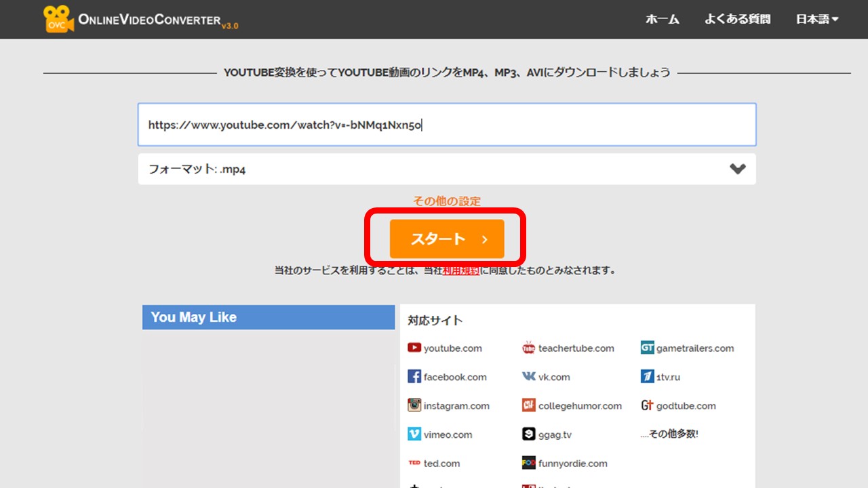The width and height of the screenshot is (868, 488).
Task: Click the teachertube.com icon
Action: click(x=528, y=348)
